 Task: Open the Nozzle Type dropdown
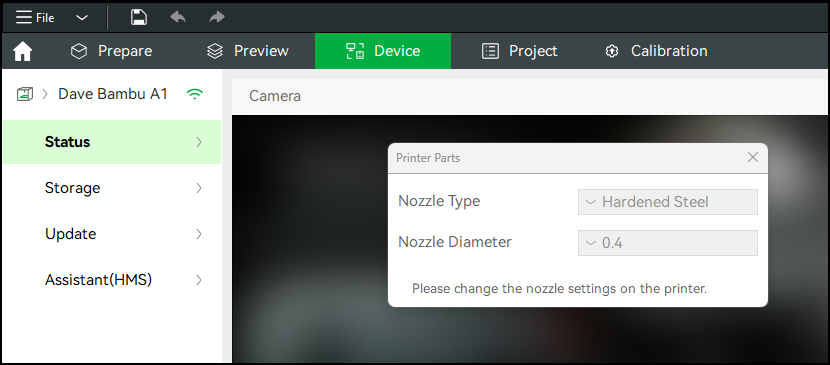tap(667, 202)
